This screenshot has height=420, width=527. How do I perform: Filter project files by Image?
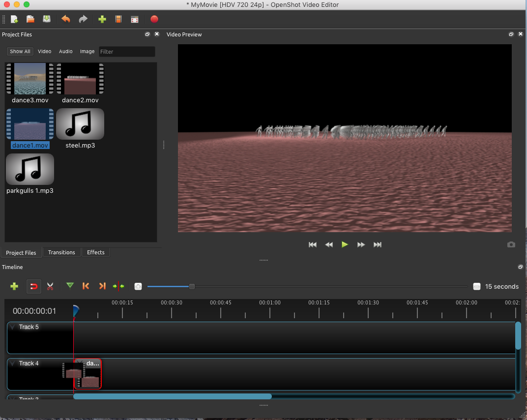(x=87, y=52)
